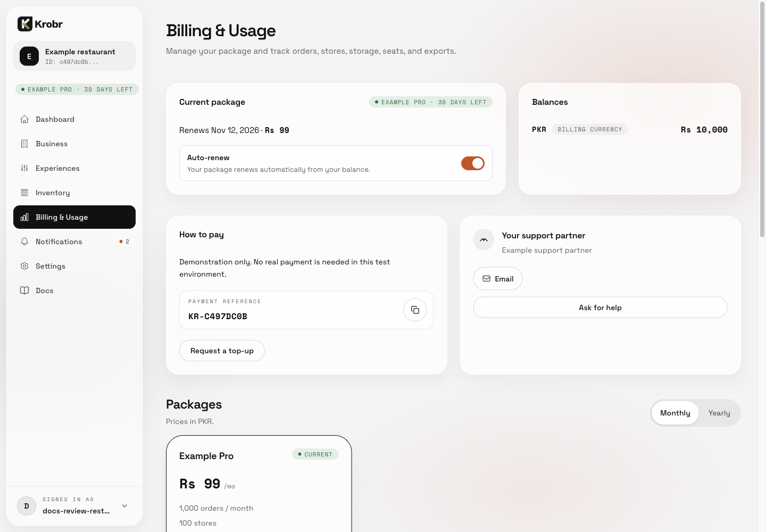This screenshot has width=766, height=532.
Task: Click the Current package 30 days left badge
Action: 431,102
